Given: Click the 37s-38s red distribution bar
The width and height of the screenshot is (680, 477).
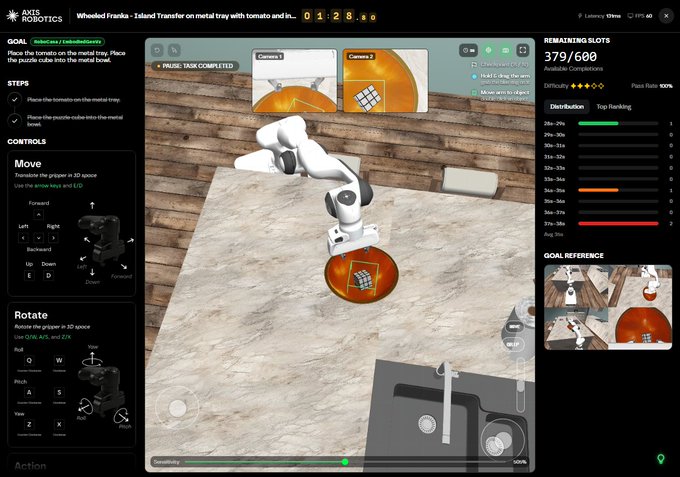Looking at the screenshot, I should (618, 224).
